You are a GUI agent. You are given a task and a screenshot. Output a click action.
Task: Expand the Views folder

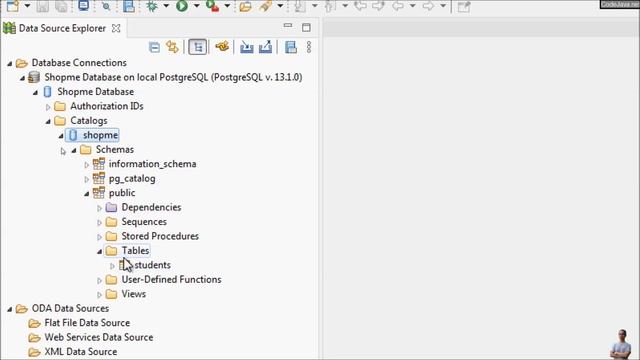click(x=100, y=295)
